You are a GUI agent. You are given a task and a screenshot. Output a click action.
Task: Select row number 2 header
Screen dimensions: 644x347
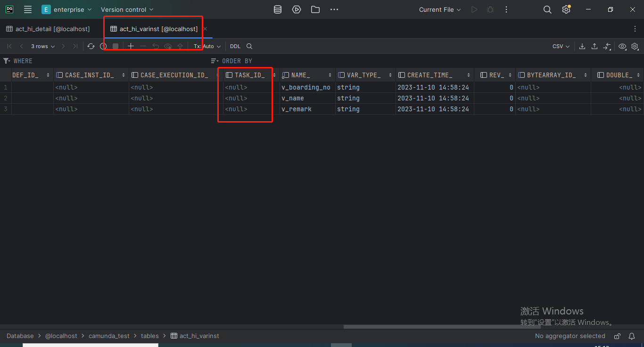pos(6,98)
